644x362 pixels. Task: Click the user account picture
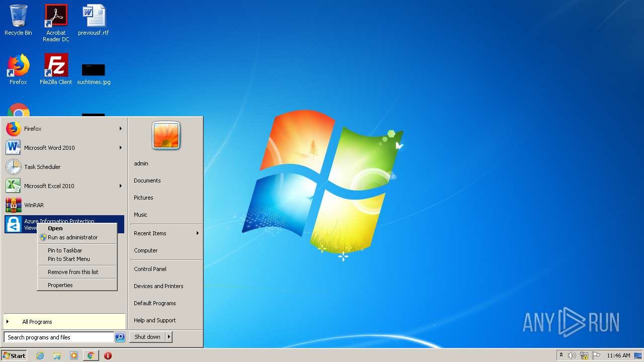click(166, 136)
